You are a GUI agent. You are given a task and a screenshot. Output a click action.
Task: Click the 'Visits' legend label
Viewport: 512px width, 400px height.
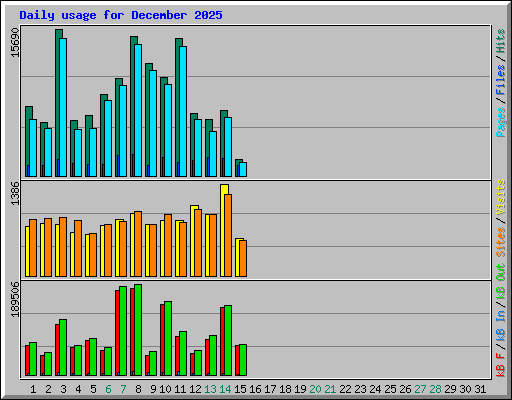pyautogui.click(x=501, y=198)
